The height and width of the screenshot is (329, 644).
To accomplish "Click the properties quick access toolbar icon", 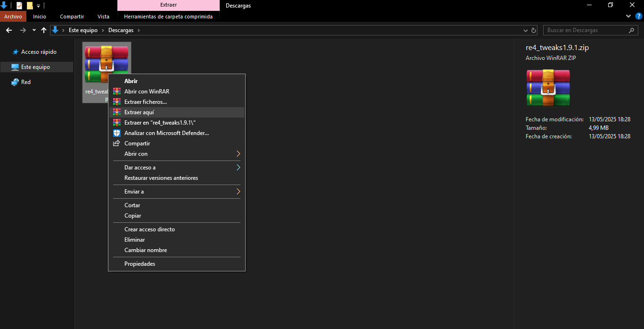I will (x=19, y=6).
